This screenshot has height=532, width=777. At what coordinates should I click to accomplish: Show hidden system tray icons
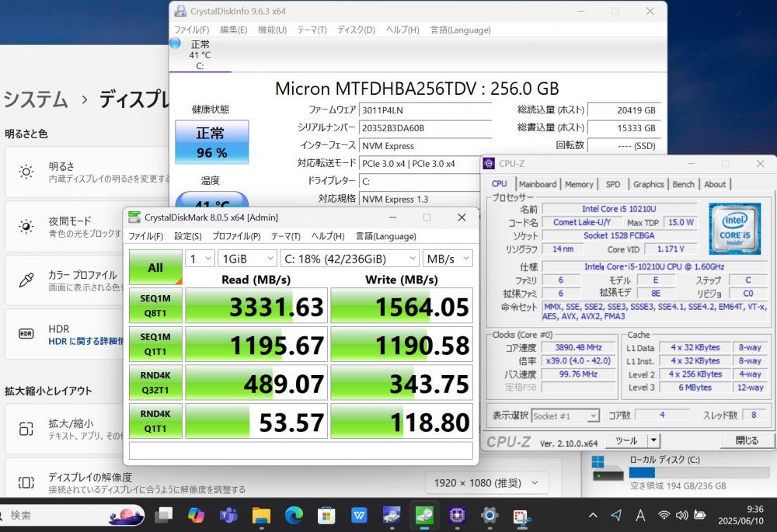coord(593,516)
